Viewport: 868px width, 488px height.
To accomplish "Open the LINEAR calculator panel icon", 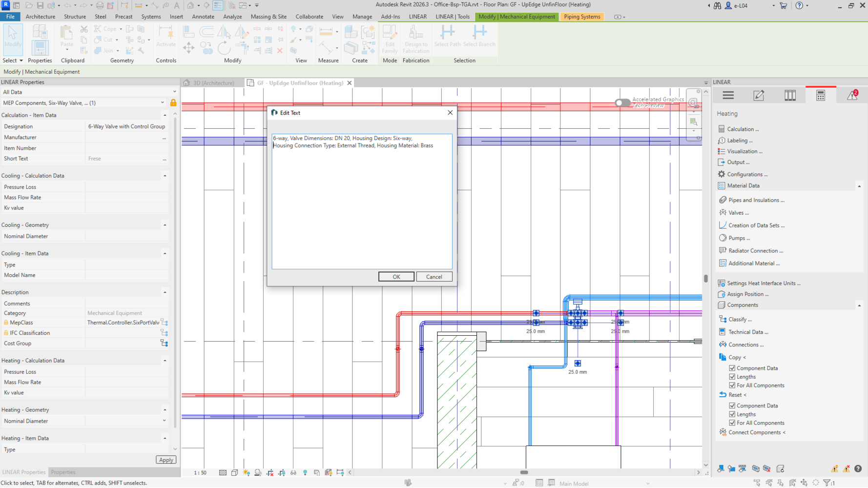I will [x=821, y=96].
